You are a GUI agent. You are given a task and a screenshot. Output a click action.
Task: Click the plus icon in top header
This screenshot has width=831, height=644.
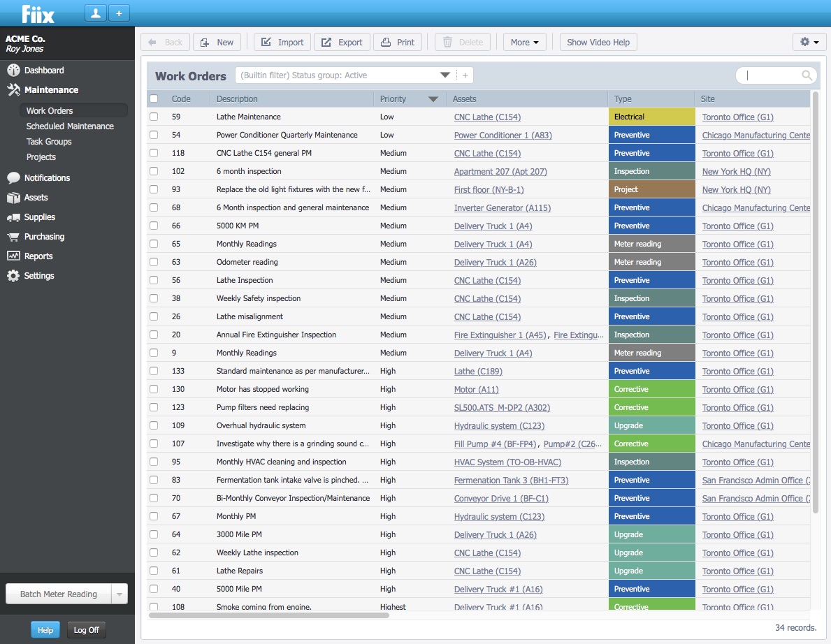pos(119,13)
